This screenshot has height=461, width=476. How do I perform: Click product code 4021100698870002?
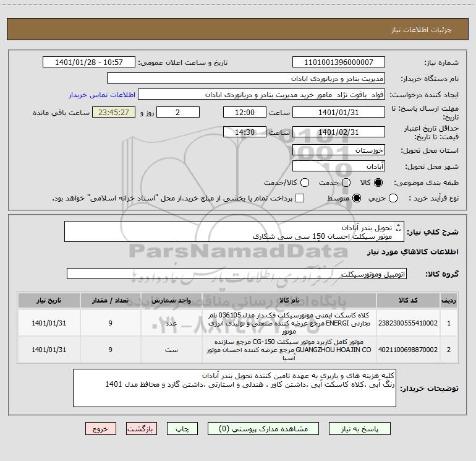tap(408, 350)
